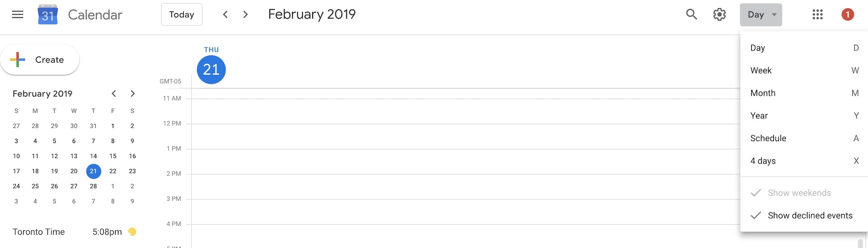This screenshot has height=248, width=868.
Task: Open the search tool
Action: (x=691, y=14)
